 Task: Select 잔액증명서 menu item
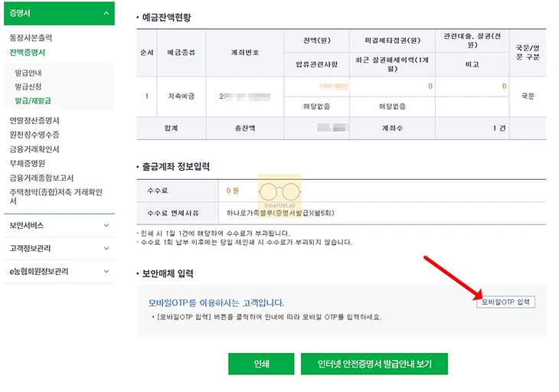click(27, 52)
